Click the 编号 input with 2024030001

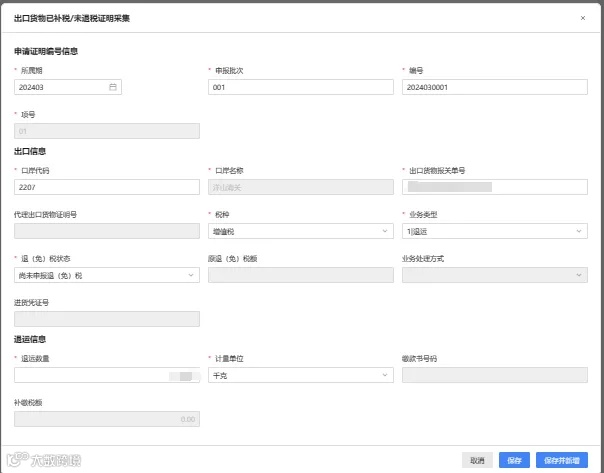495,87
